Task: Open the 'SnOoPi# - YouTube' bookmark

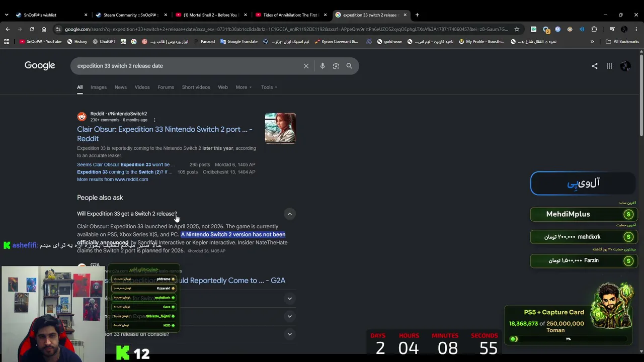Action: pos(40,42)
